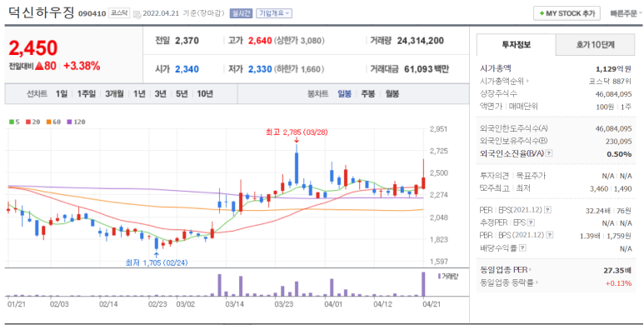This screenshot has width=644, height=325.
Task: Click the 고가 value 2,640
Action: click(x=260, y=41)
